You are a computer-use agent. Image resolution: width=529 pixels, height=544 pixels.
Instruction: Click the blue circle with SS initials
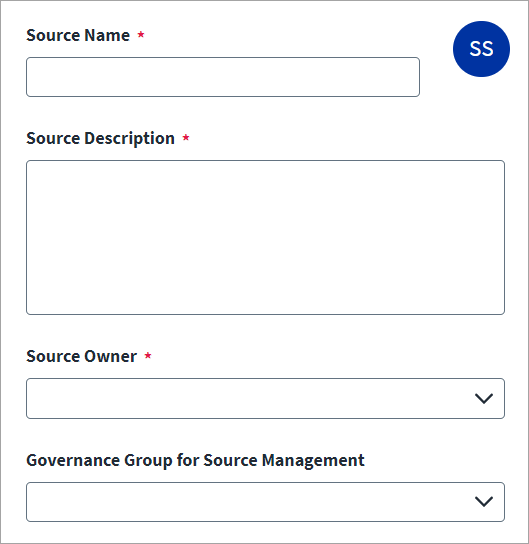click(481, 49)
